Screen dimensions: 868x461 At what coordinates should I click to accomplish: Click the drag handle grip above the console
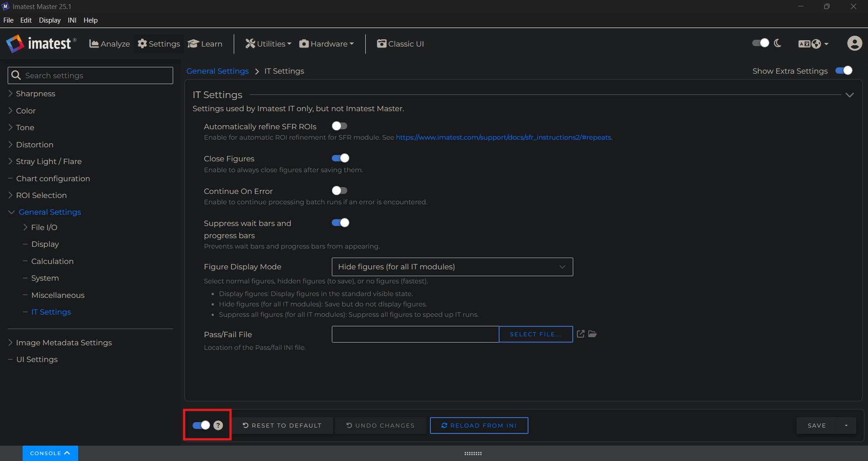(x=473, y=453)
